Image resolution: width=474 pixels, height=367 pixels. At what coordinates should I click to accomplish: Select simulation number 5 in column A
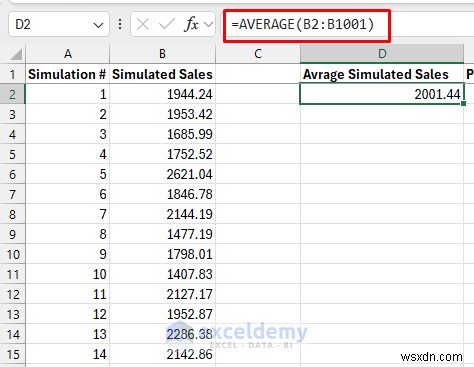click(68, 174)
